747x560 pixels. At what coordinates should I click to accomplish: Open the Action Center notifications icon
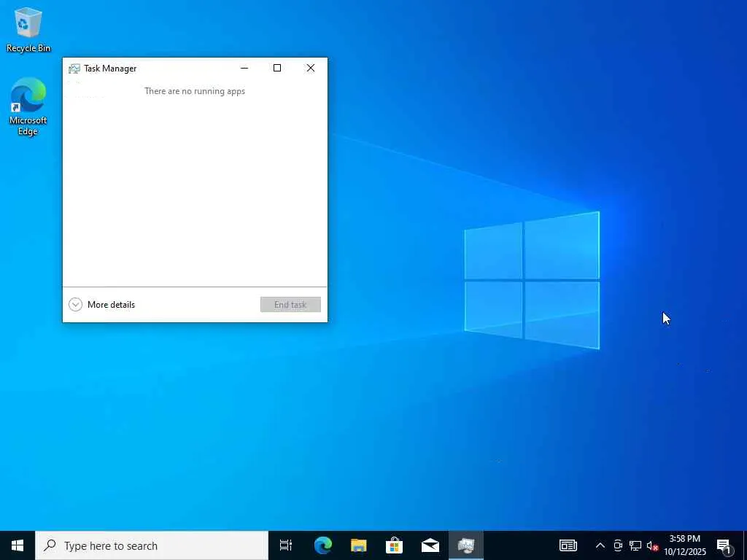[x=724, y=546]
